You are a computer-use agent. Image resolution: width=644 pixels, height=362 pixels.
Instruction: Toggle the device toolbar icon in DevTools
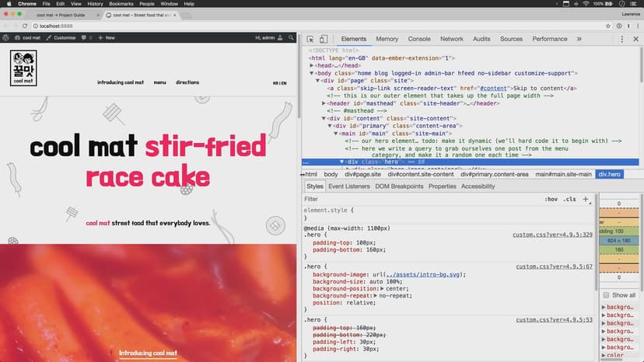coord(324,39)
